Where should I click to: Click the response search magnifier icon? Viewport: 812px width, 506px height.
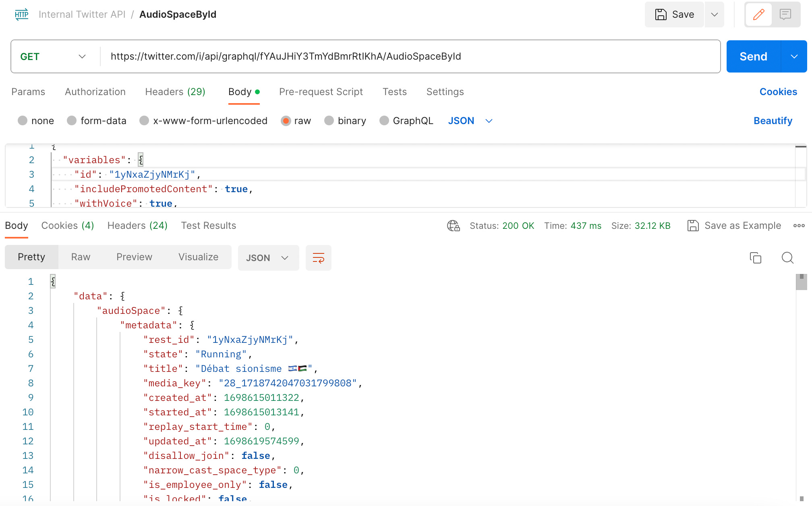point(787,258)
